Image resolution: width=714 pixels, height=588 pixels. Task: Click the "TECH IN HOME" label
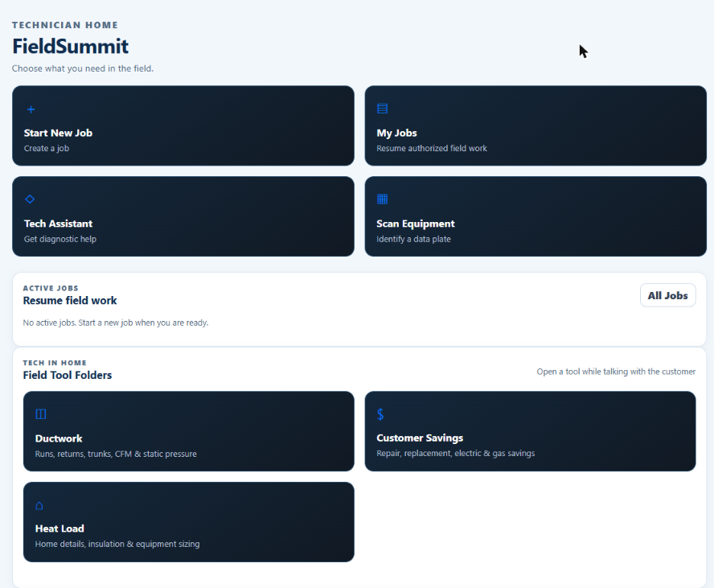pos(55,363)
